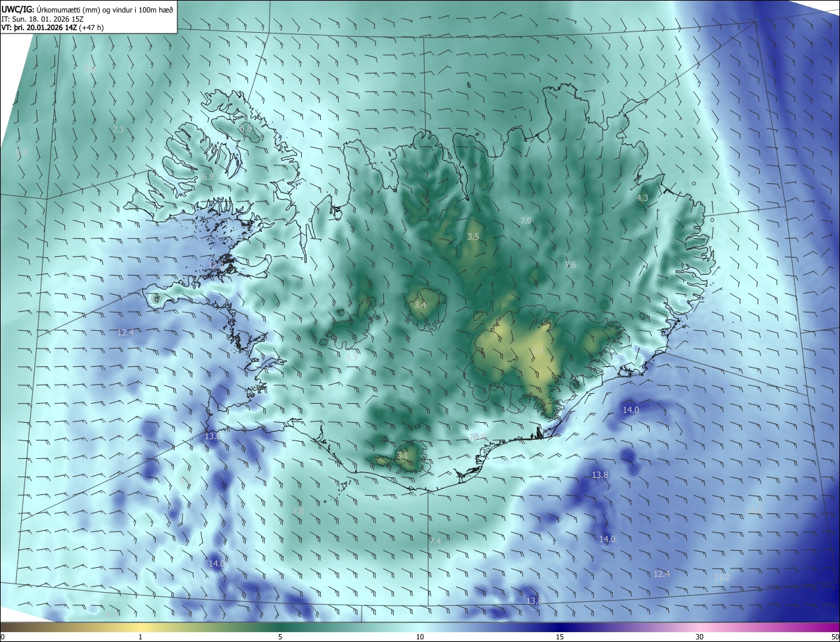Click the "5" tick on the colour scale
Viewport: 840px width, 642px height.
pyautogui.click(x=280, y=637)
